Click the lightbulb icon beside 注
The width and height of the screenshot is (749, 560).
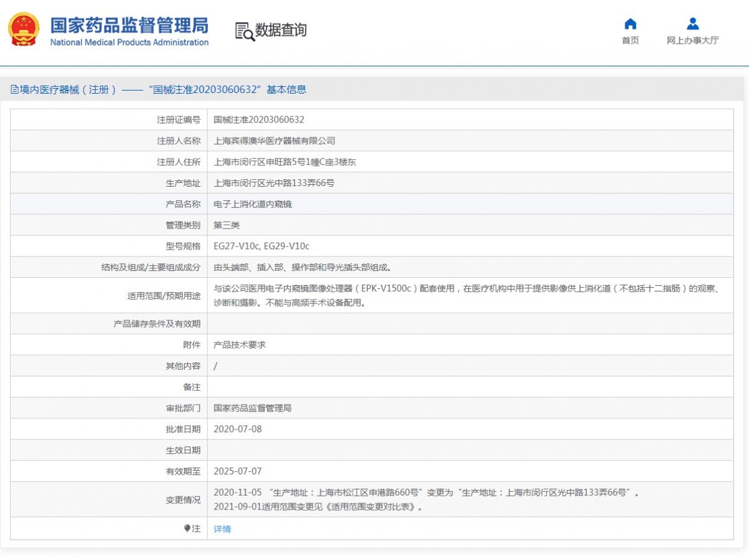[187, 529]
